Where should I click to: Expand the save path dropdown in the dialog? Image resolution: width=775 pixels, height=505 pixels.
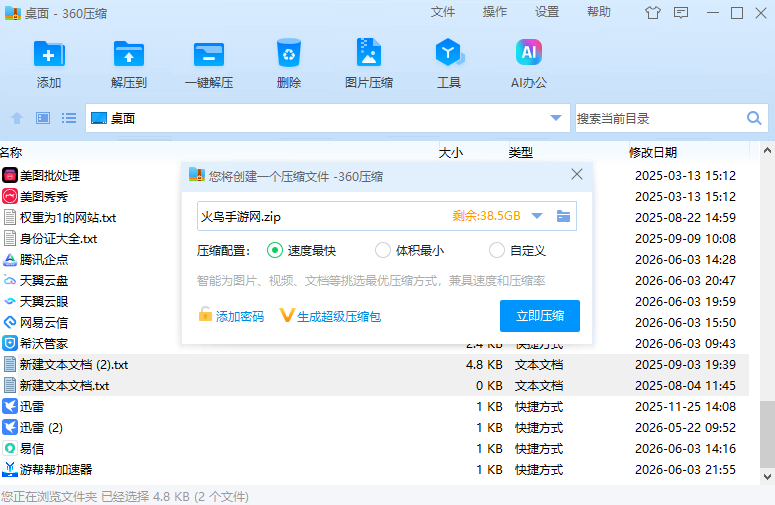pos(537,216)
